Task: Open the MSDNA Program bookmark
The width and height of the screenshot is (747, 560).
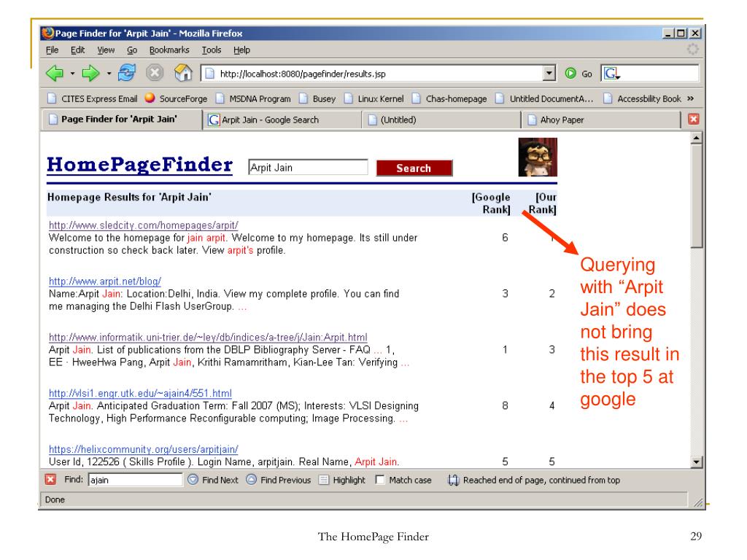Action: [x=253, y=98]
